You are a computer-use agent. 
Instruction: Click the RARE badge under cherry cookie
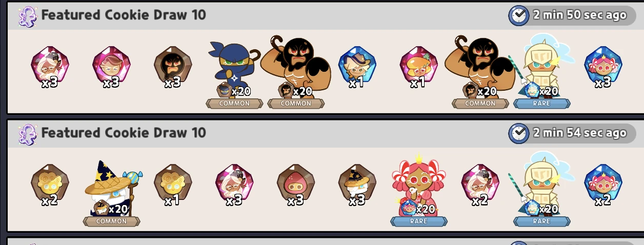coord(418,221)
